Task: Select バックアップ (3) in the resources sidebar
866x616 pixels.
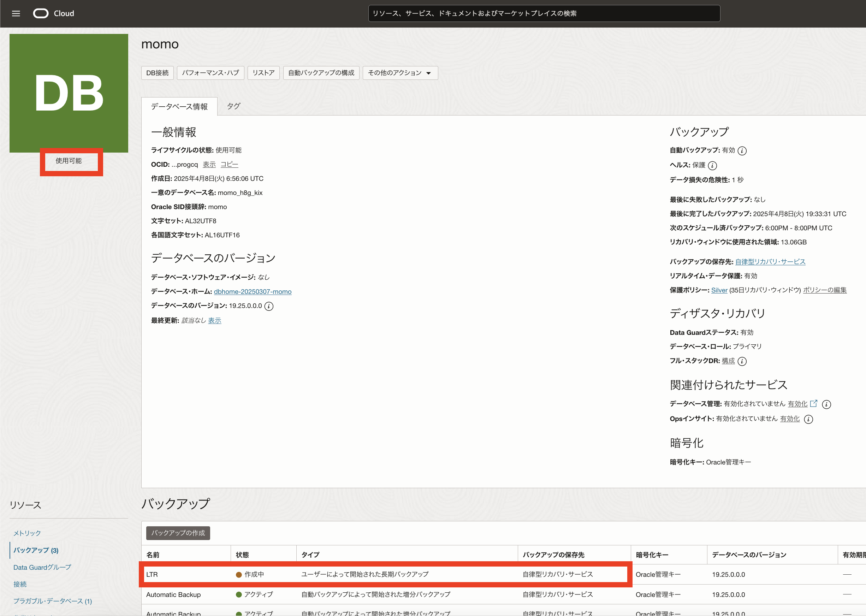Action: [36, 550]
